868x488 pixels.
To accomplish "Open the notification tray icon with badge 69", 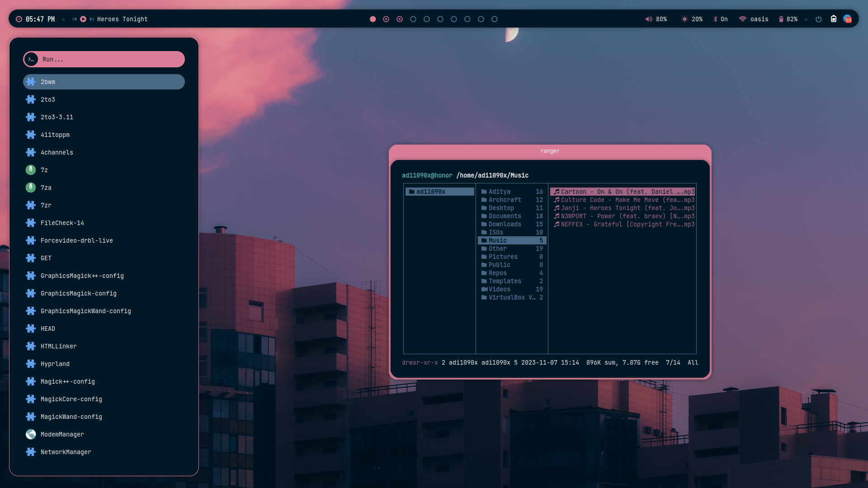I will (848, 19).
